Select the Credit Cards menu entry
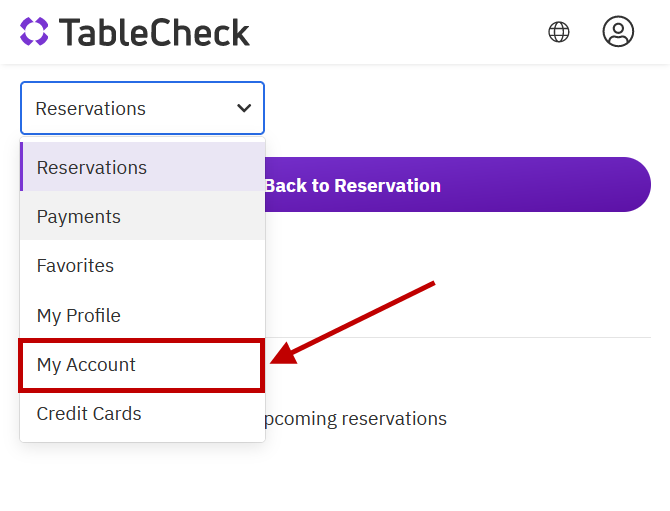The height and width of the screenshot is (511, 670). coord(89,413)
